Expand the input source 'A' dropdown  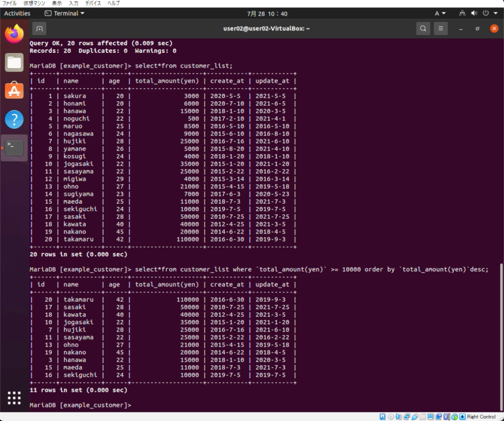440,13
